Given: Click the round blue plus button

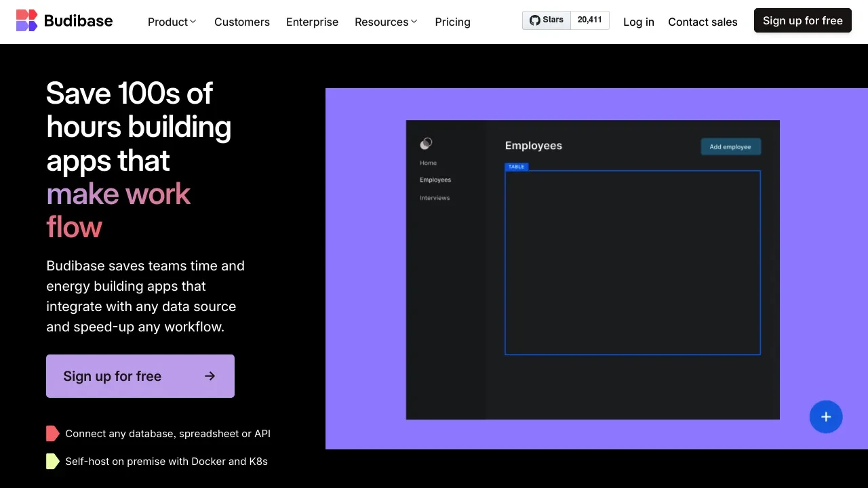Looking at the screenshot, I should tap(826, 417).
